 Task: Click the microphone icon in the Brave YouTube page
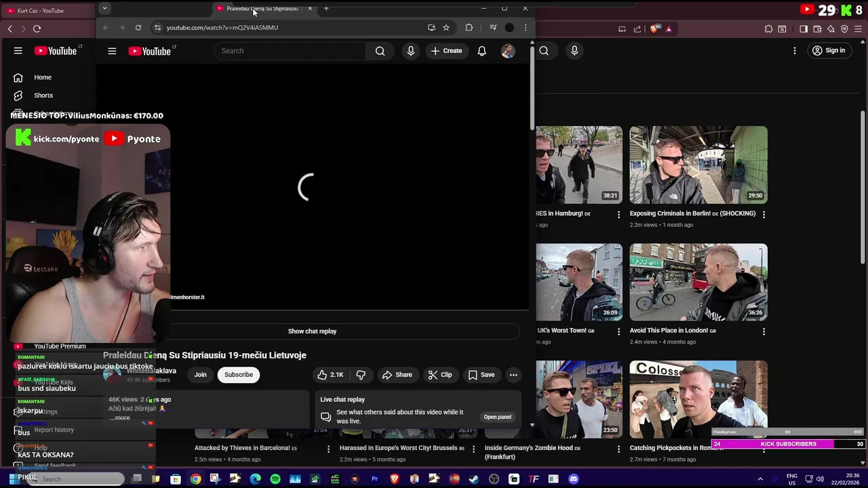tap(574, 50)
